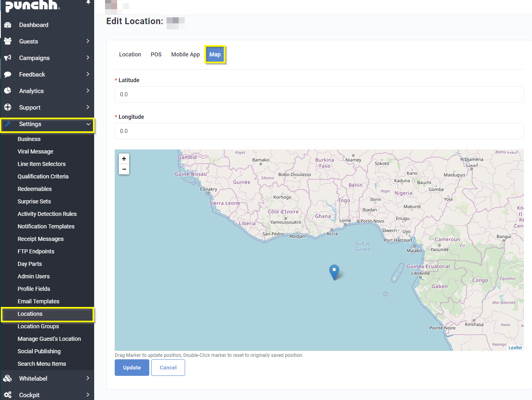Open the Dashboard via its sidebar icon

point(8,25)
